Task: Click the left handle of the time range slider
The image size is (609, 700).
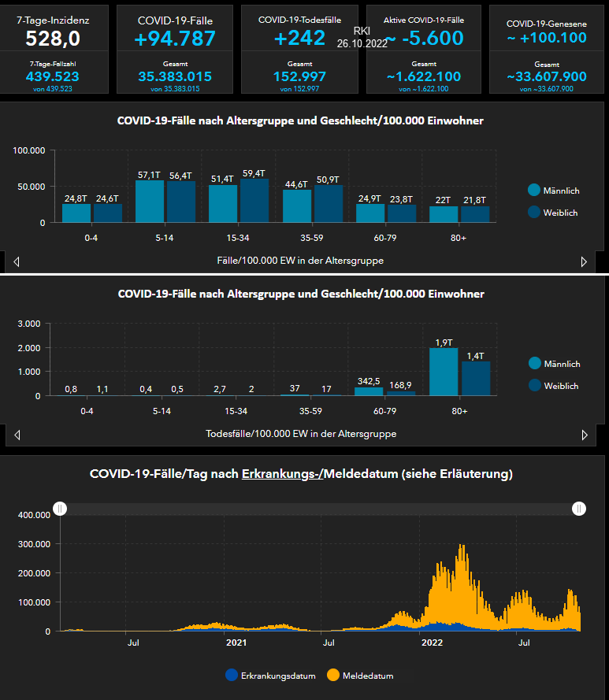Action: click(60, 509)
